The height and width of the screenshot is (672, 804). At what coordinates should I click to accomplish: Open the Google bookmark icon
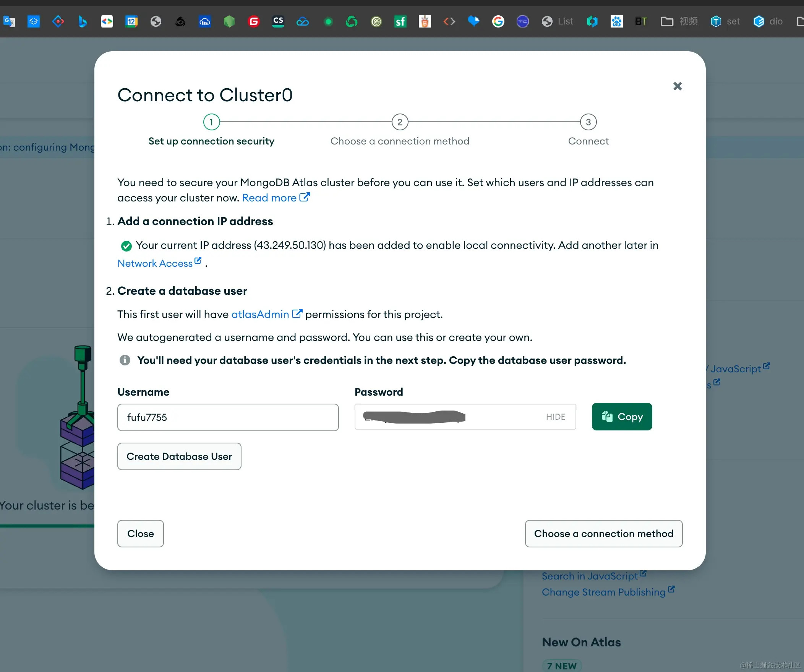498,21
